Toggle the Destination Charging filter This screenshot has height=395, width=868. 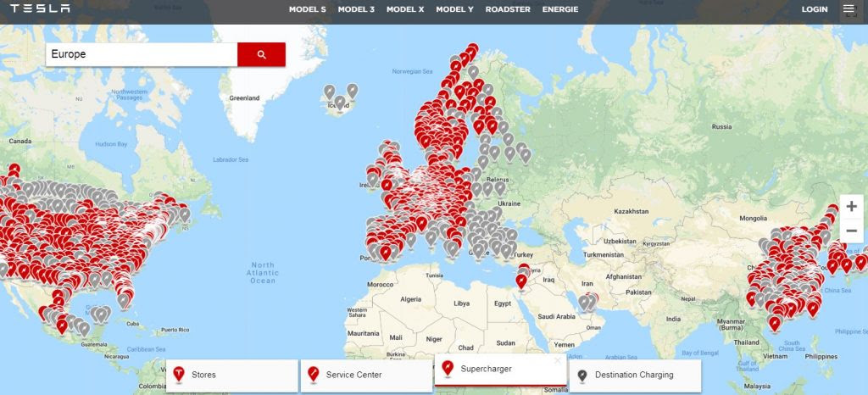pos(635,376)
